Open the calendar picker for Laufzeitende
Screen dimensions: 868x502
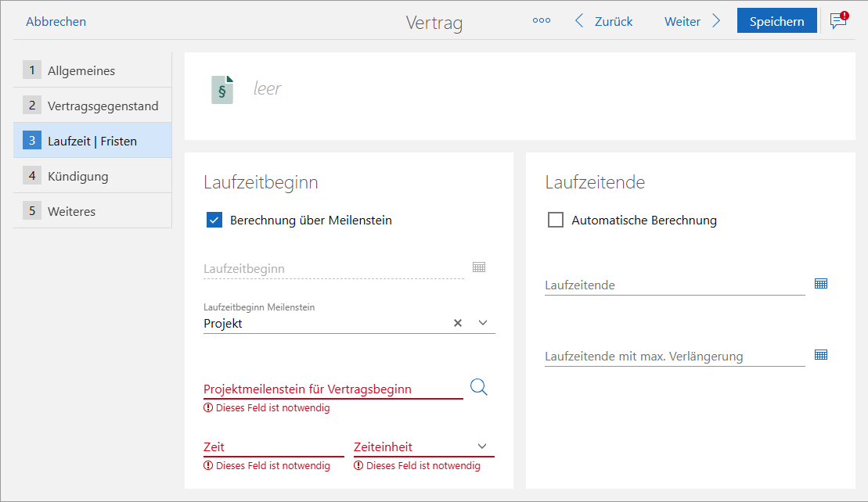[820, 283]
